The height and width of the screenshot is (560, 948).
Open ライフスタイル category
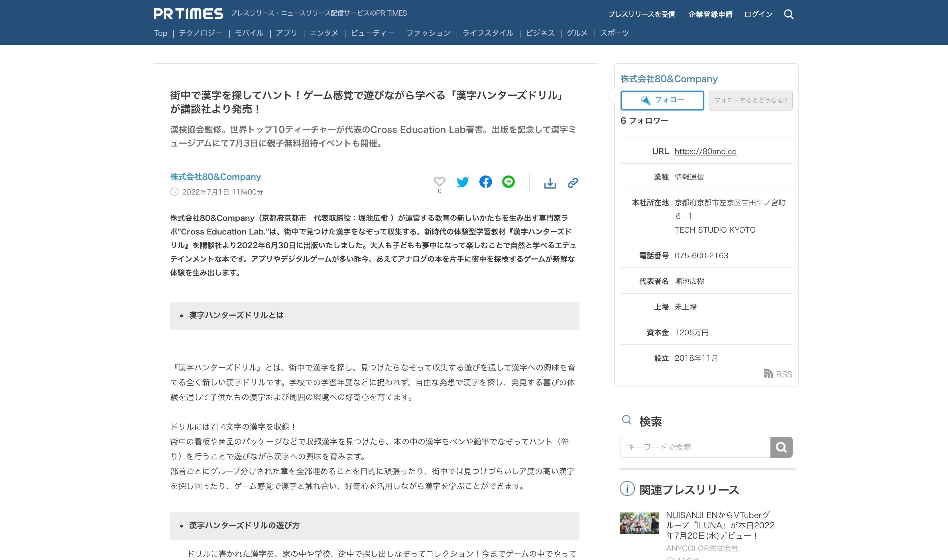[x=488, y=33]
